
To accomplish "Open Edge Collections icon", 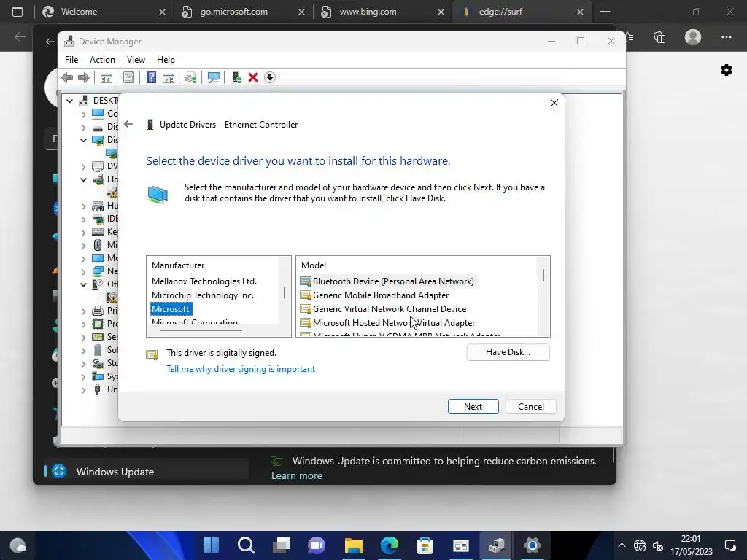I will (x=659, y=37).
